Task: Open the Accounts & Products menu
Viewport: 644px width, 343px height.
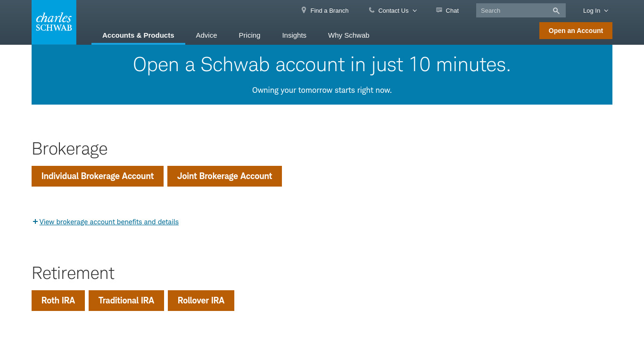Action: pos(138,35)
